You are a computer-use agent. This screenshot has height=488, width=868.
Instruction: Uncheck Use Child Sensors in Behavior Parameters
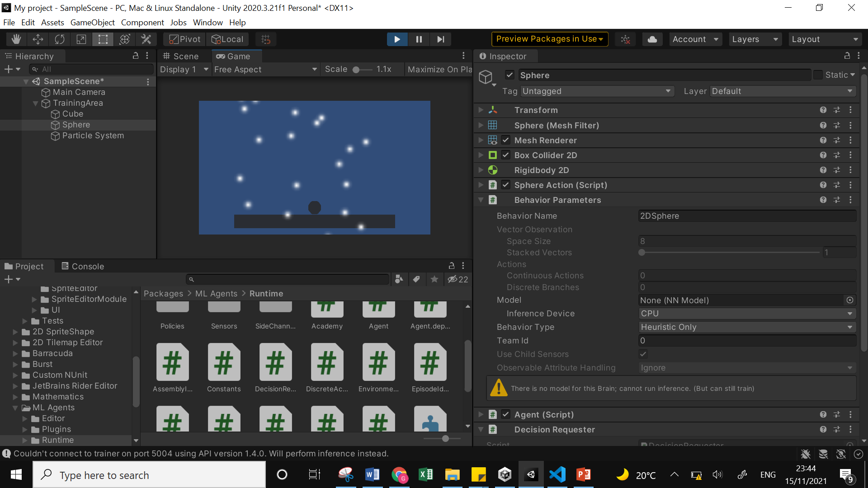coord(643,354)
